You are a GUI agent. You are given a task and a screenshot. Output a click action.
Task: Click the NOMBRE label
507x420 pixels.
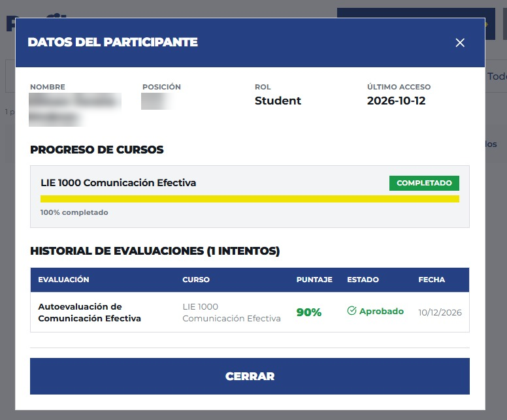(x=48, y=87)
